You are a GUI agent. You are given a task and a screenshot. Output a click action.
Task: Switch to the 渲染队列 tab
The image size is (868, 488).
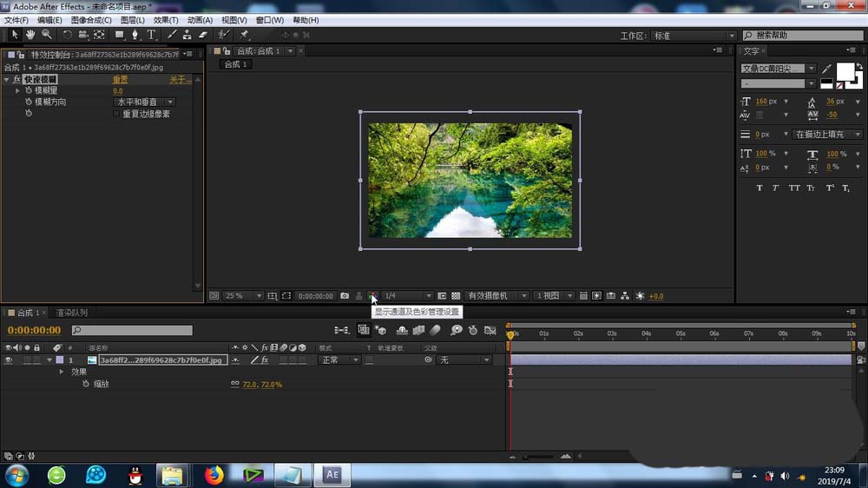(x=71, y=313)
